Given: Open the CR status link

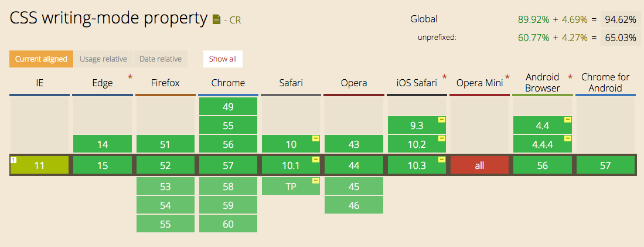Looking at the screenshot, I should (235, 21).
